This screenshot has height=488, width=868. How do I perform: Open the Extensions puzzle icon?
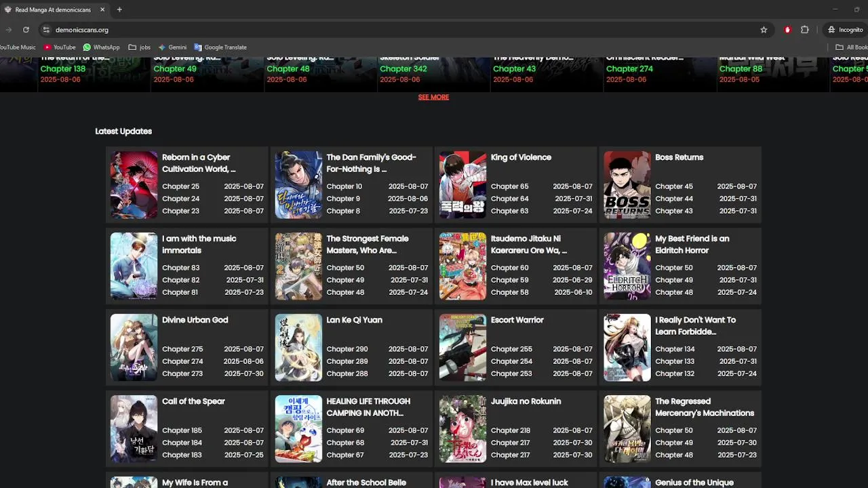click(805, 30)
